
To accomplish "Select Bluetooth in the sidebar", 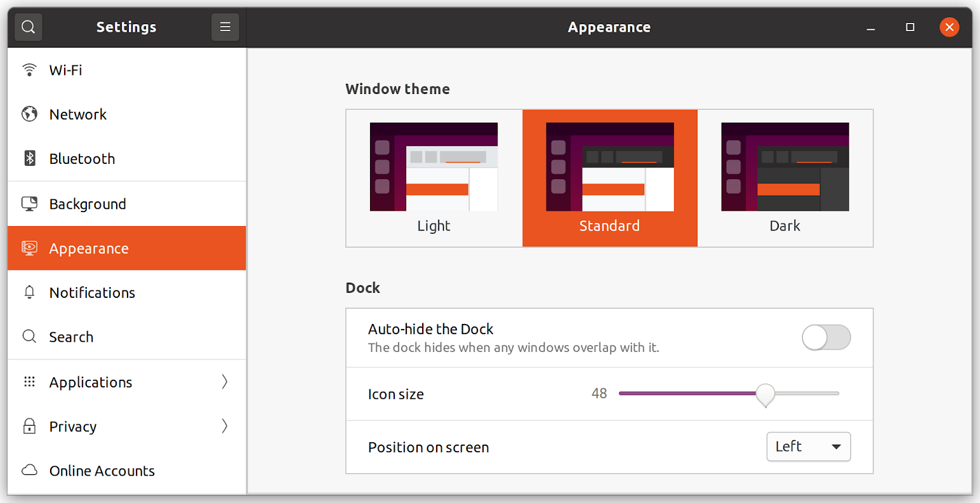I will 127,159.
